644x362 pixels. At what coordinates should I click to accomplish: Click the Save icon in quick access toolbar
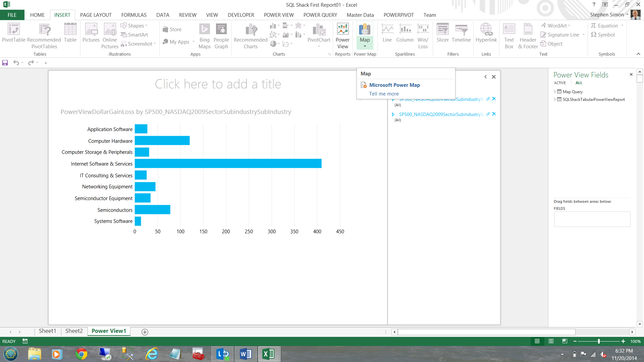point(5,63)
